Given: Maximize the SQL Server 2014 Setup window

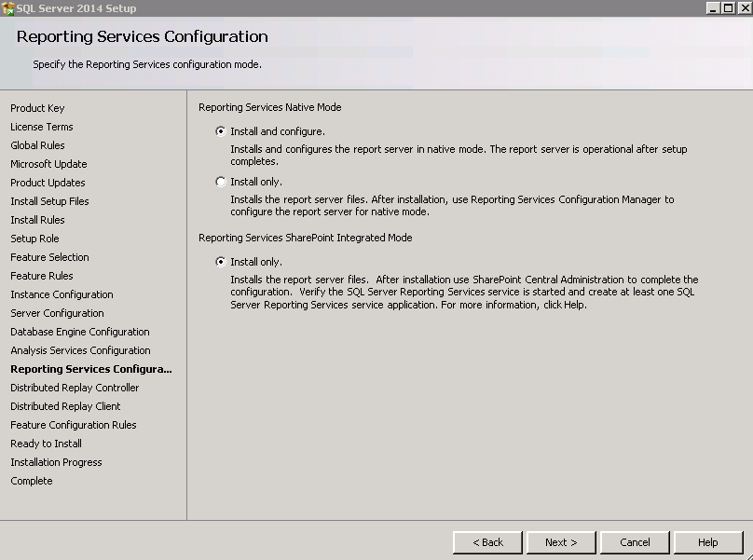Looking at the screenshot, I should [x=729, y=8].
